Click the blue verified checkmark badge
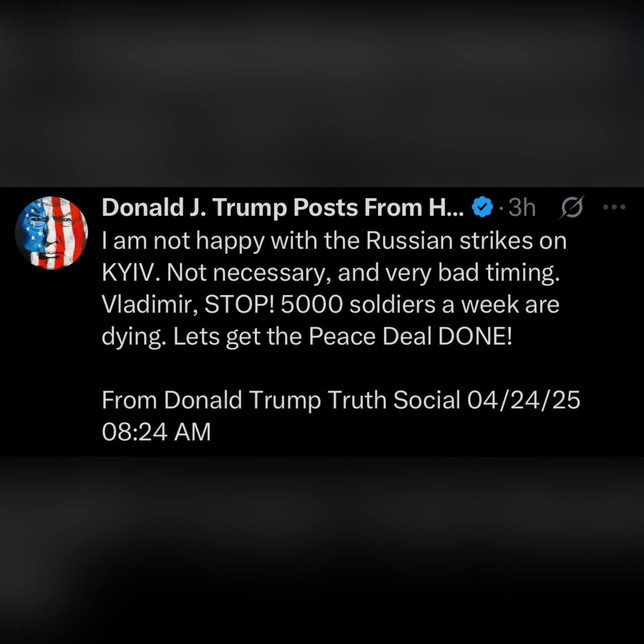The image size is (644, 644). [x=482, y=207]
